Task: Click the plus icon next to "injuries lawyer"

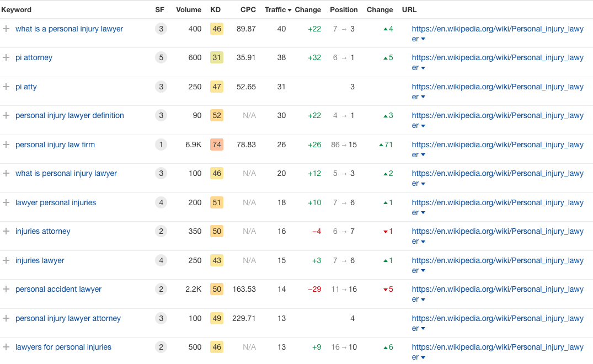Action: (x=6, y=260)
